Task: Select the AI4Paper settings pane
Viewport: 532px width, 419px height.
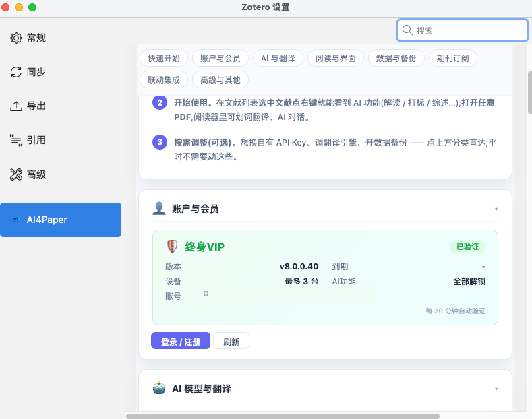Action: (x=61, y=220)
